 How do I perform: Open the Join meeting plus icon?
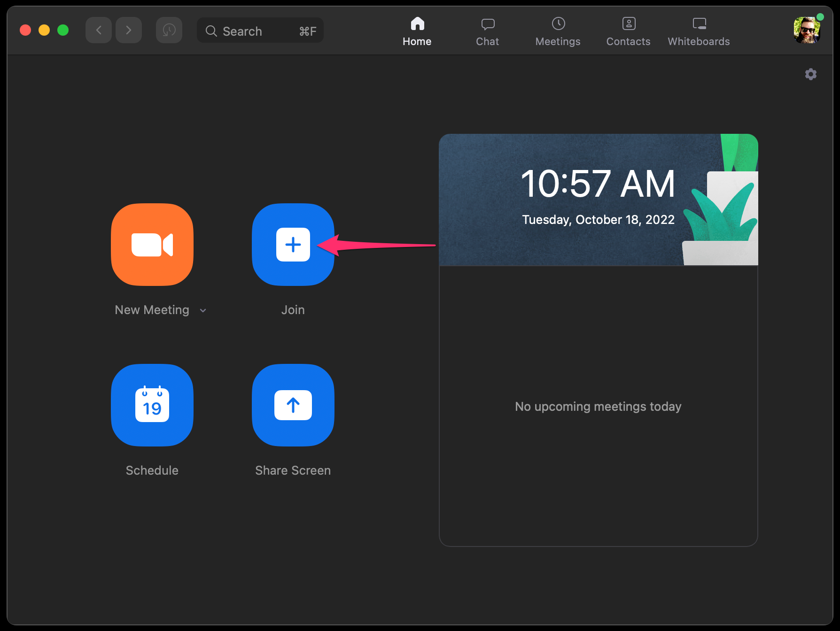pos(293,245)
